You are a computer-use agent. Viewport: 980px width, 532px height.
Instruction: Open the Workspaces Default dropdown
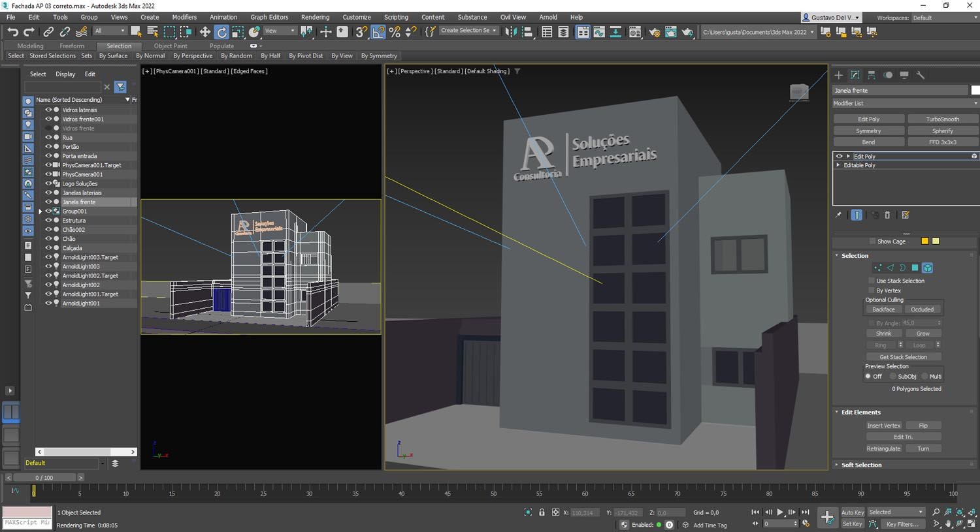pos(943,18)
